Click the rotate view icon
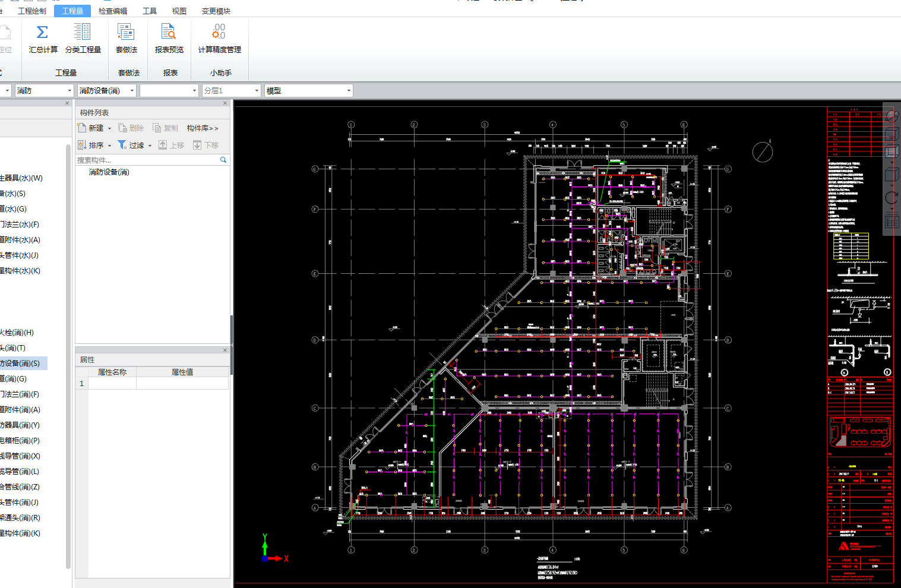The width and height of the screenshot is (901, 588). (x=892, y=198)
